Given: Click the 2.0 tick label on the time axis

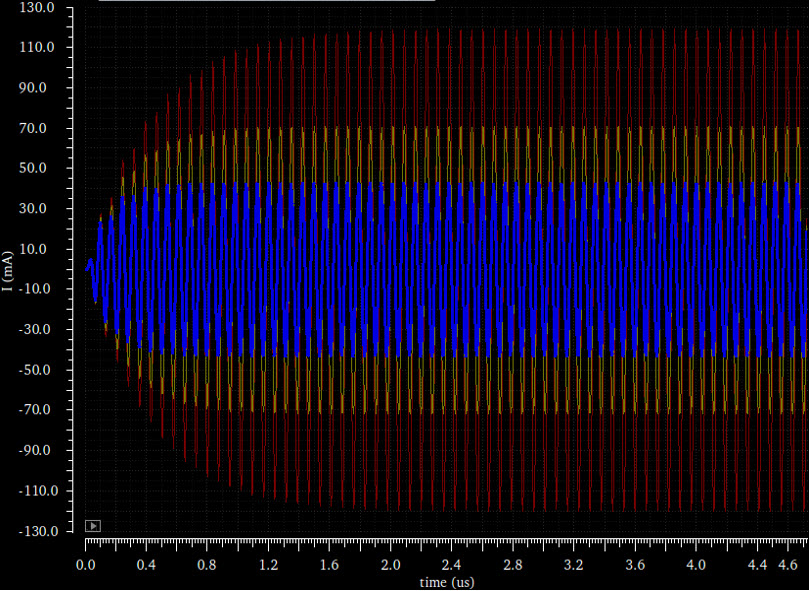Looking at the screenshot, I should click(x=391, y=565).
